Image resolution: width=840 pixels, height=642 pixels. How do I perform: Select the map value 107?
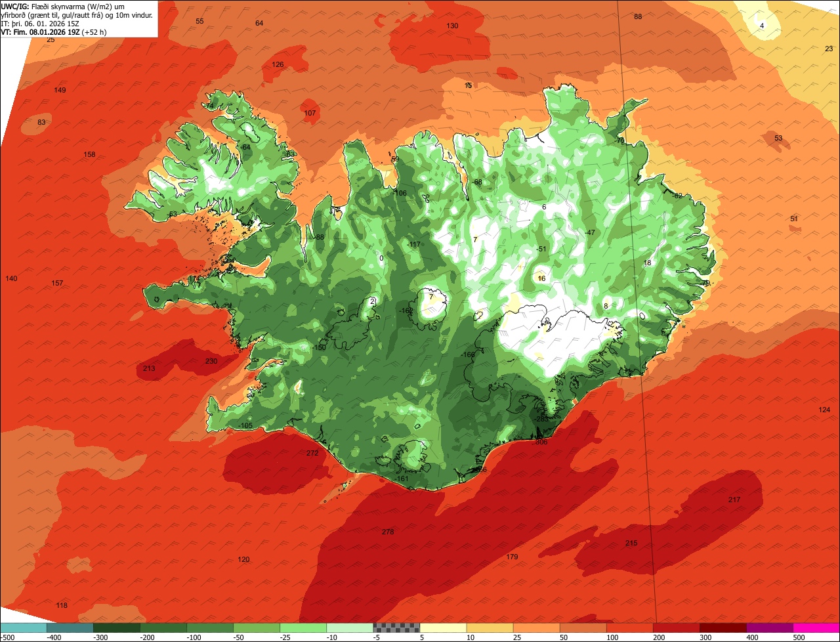coord(310,113)
